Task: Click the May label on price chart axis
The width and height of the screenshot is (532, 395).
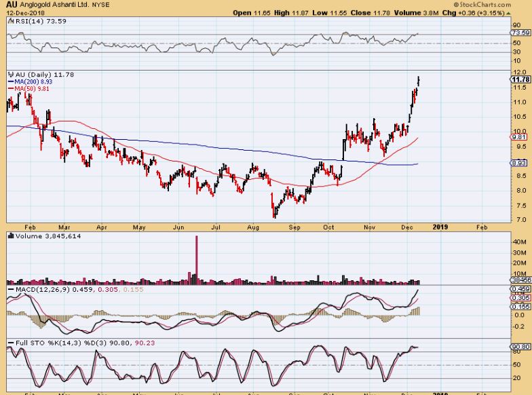Action: (x=138, y=227)
